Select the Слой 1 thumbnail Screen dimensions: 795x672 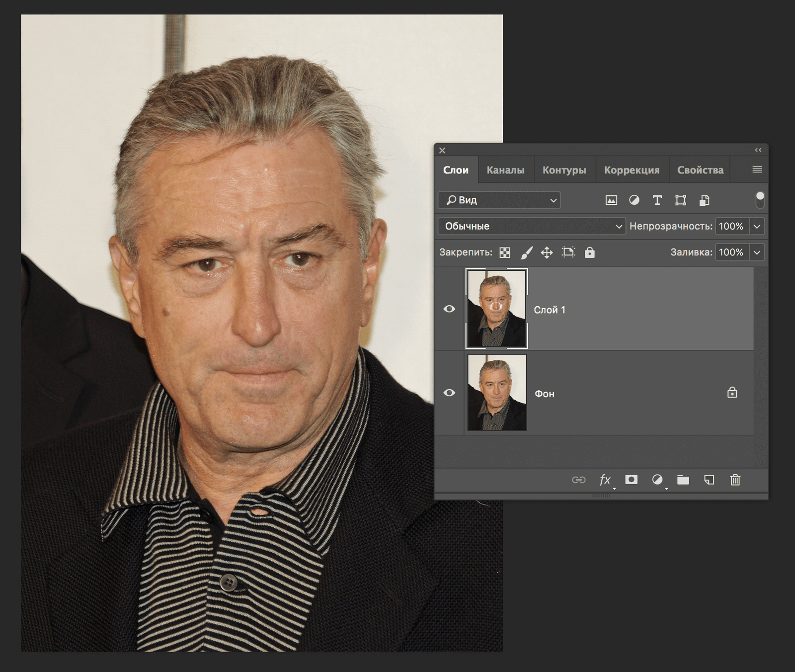496,309
